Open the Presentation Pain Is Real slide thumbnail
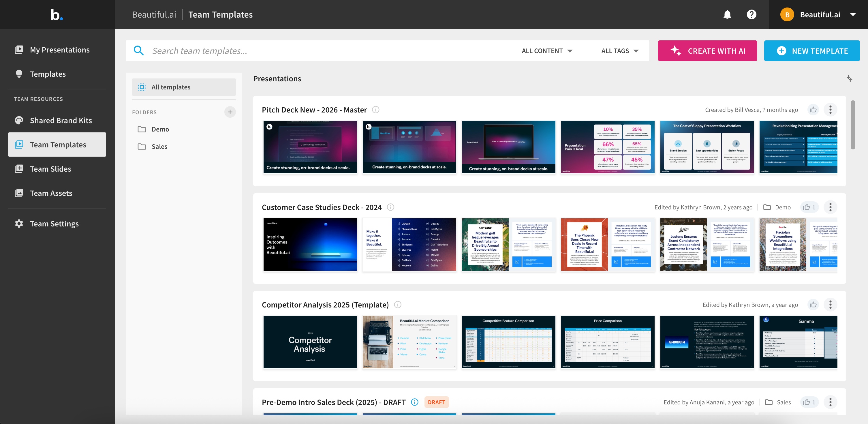 608,147
